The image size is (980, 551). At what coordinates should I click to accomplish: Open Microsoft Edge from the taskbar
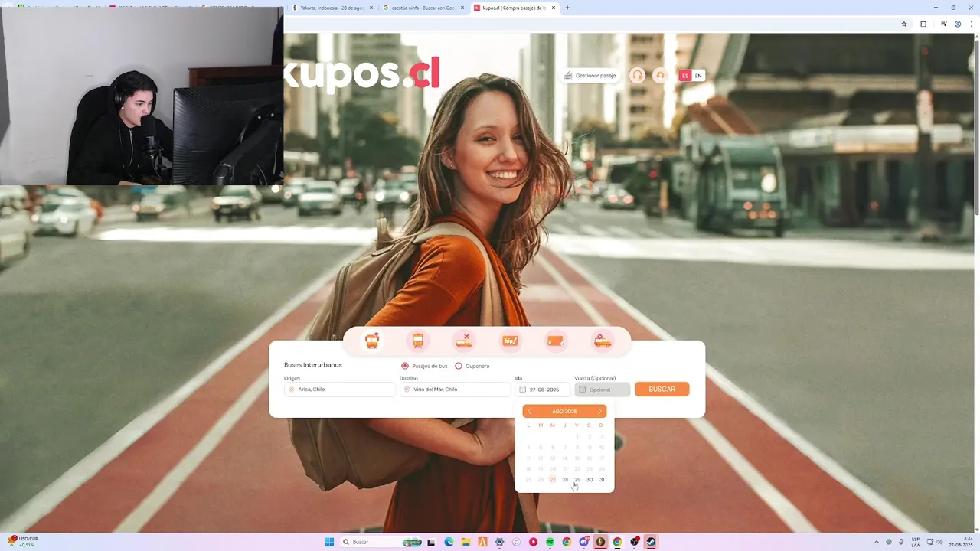pyautogui.click(x=449, y=542)
